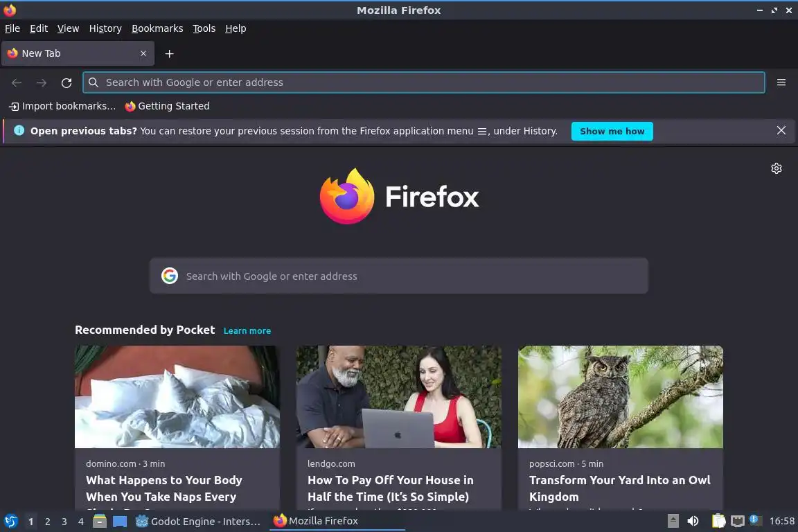Image resolution: width=798 pixels, height=532 pixels.
Task: Click the lendgo.com source text
Action: click(331, 464)
